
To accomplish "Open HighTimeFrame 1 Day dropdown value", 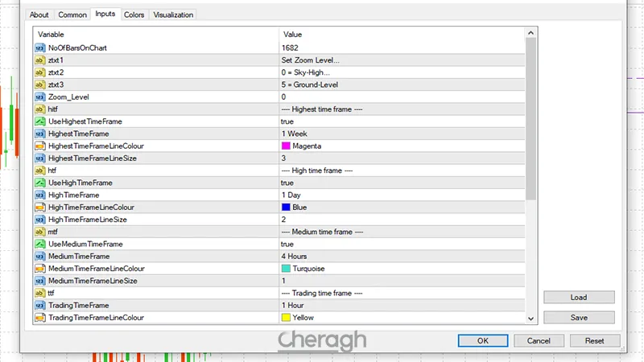I will click(x=292, y=195).
